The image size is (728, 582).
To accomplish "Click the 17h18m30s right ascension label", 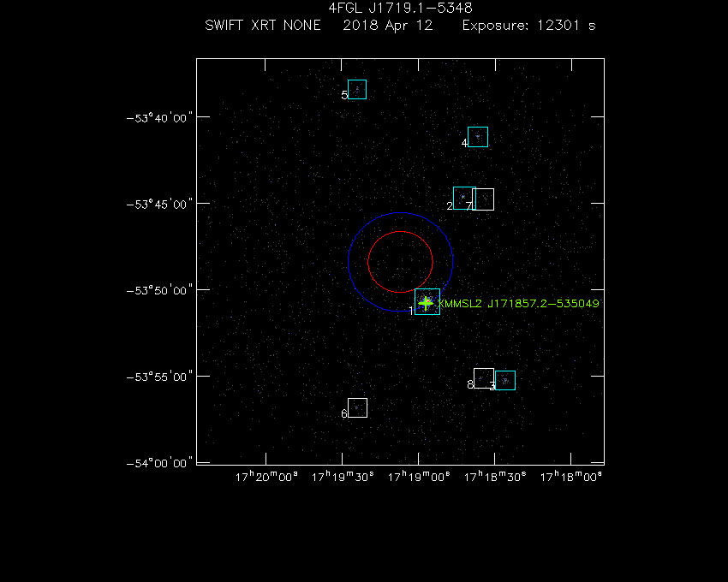I will click(x=495, y=477).
